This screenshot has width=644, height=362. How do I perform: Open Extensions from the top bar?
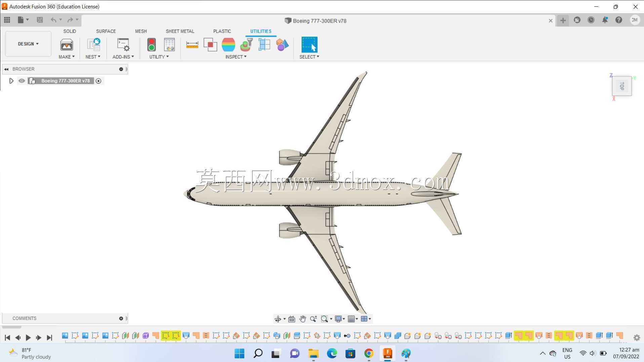tap(577, 20)
